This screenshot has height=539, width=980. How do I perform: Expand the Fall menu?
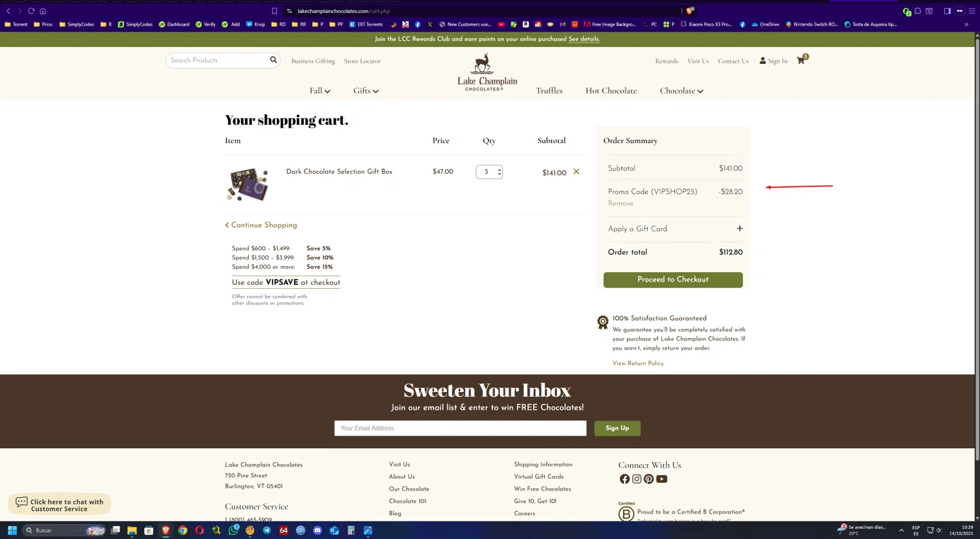(320, 91)
